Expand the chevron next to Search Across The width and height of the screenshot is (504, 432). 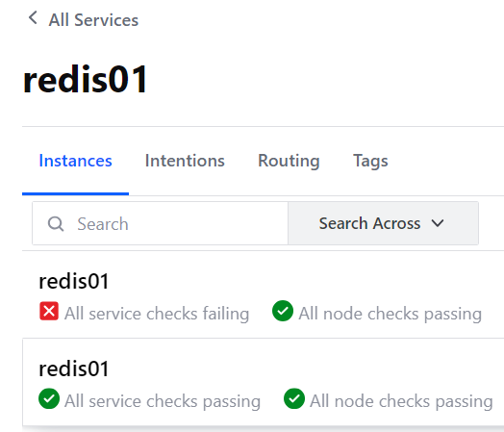(438, 223)
